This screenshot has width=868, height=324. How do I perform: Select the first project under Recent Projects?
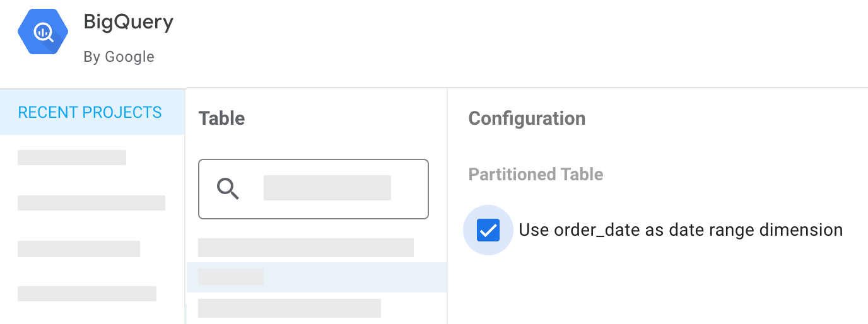click(x=72, y=158)
